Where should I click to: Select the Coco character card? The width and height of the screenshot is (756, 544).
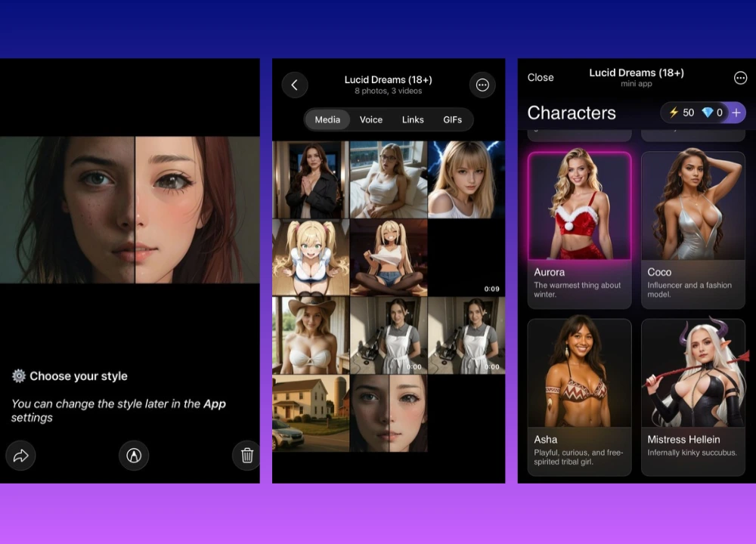pyautogui.click(x=692, y=230)
